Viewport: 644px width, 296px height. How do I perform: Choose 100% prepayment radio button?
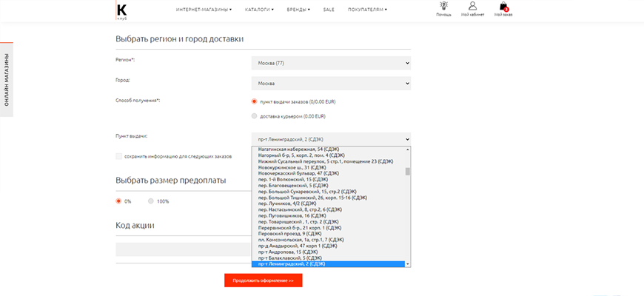tap(151, 201)
